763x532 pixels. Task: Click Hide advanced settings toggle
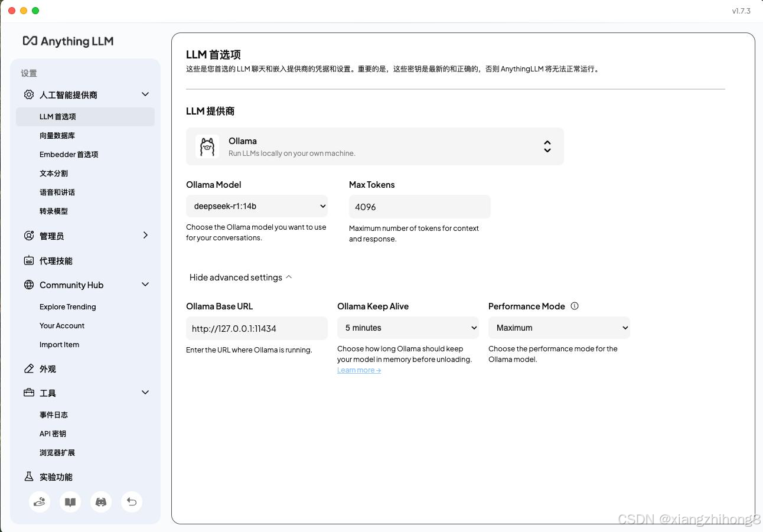click(x=241, y=278)
